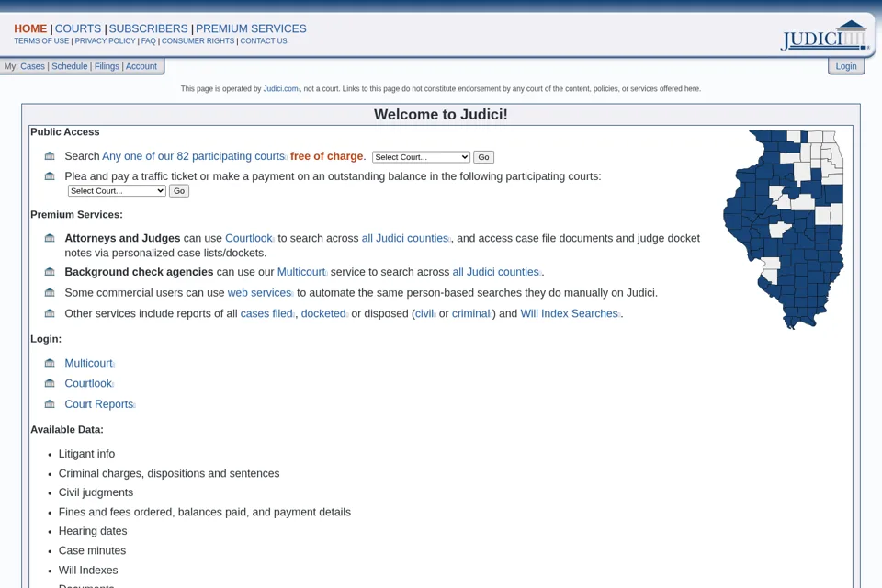
Task: Click the Illinois counties map
Action: [x=783, y=230]
